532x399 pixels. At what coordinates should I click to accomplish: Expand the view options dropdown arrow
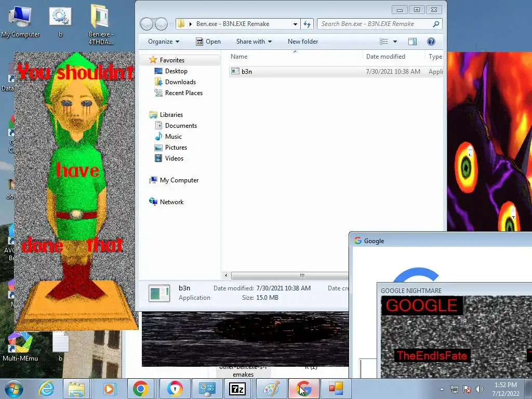pos(395,42)
